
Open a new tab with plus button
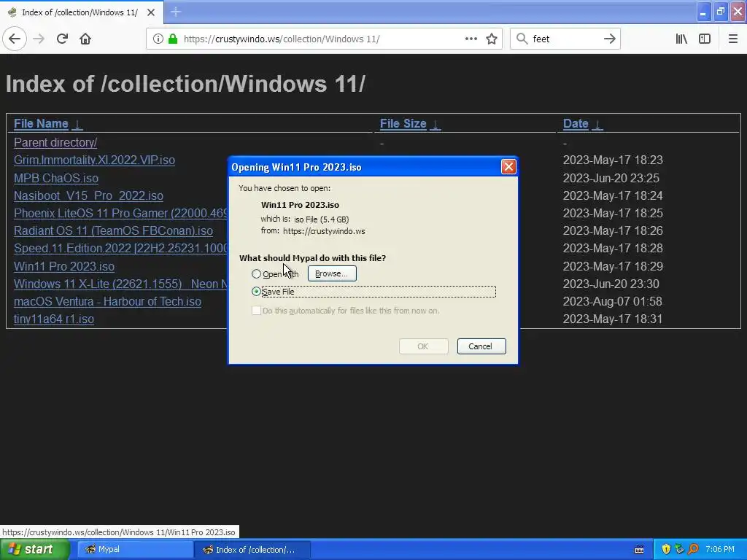pos(176,12)
